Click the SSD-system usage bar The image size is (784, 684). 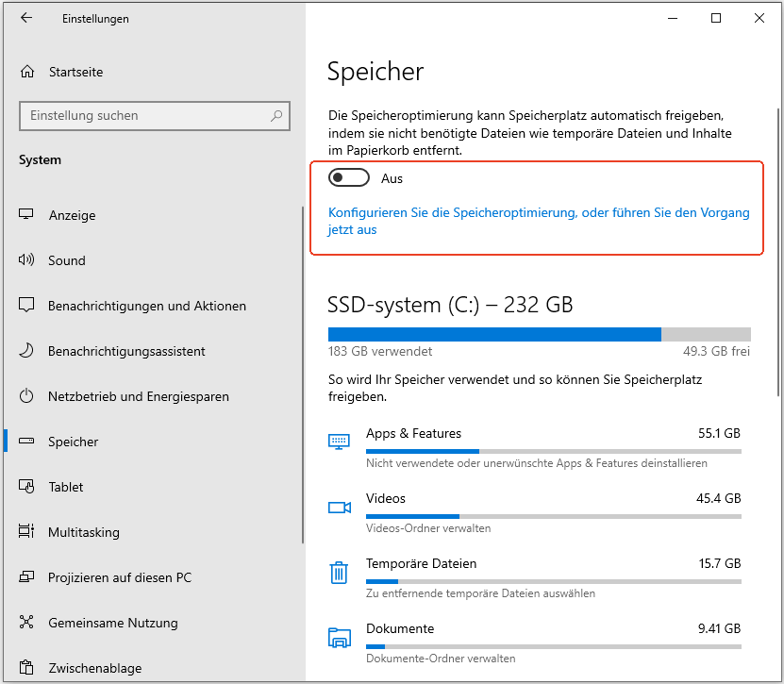click(x=538, y=333)
